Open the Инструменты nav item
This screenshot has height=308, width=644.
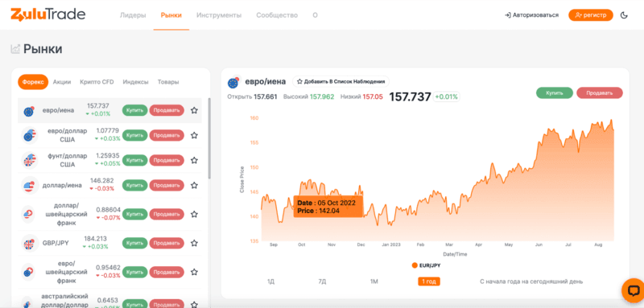(x=219, y=15)
